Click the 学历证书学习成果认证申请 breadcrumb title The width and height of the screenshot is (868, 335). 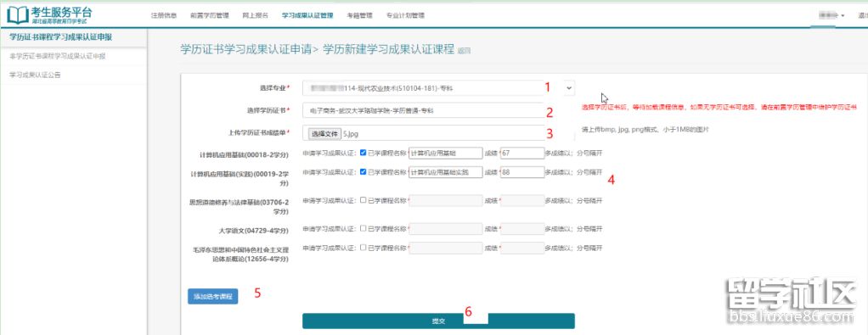coord(245,48)
